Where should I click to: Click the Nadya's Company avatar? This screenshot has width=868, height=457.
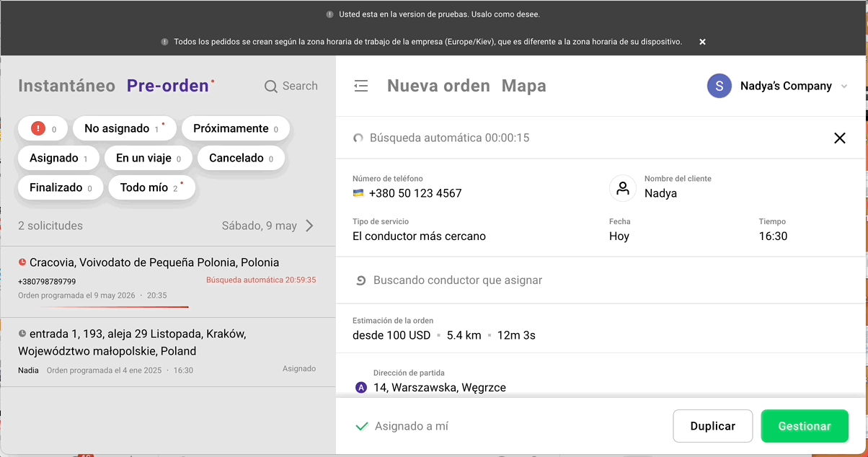coord(719,86)
